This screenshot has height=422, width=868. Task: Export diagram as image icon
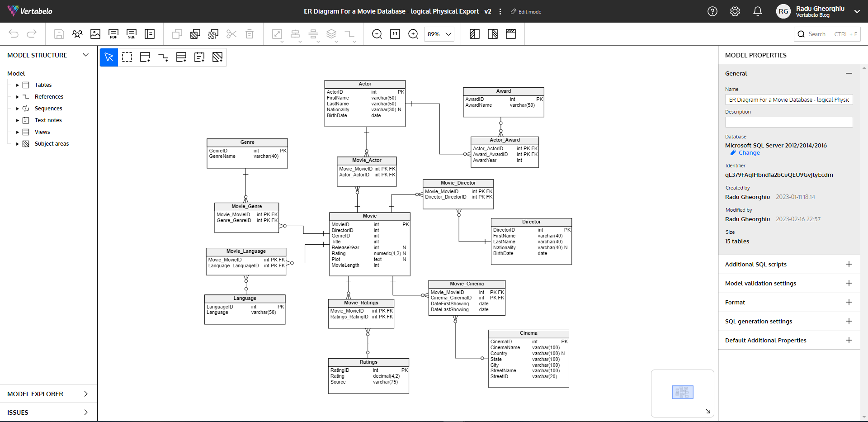pyautogui.click(x=95, y=34)
